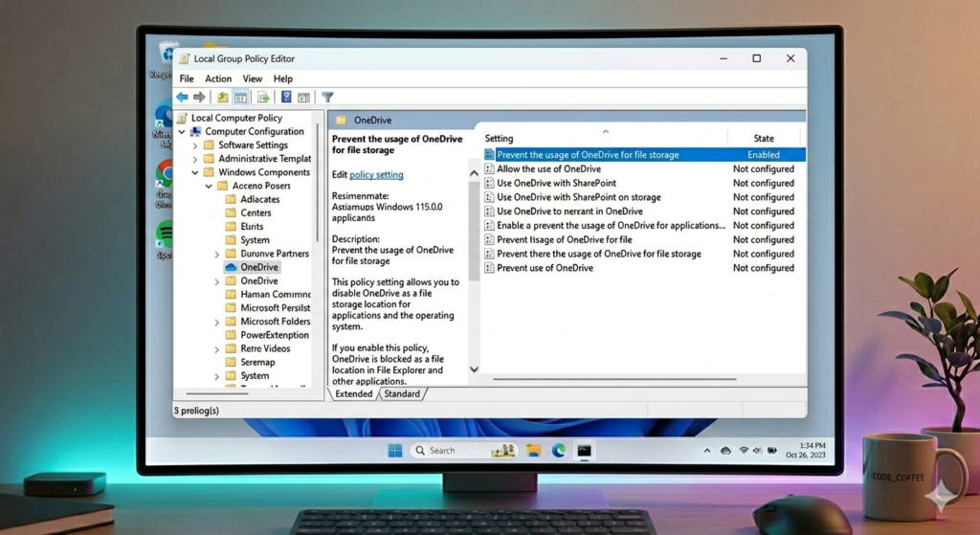Click the Export List toolbar icon
The width and height of the screenshot is (980, 535).
point(263,97)
